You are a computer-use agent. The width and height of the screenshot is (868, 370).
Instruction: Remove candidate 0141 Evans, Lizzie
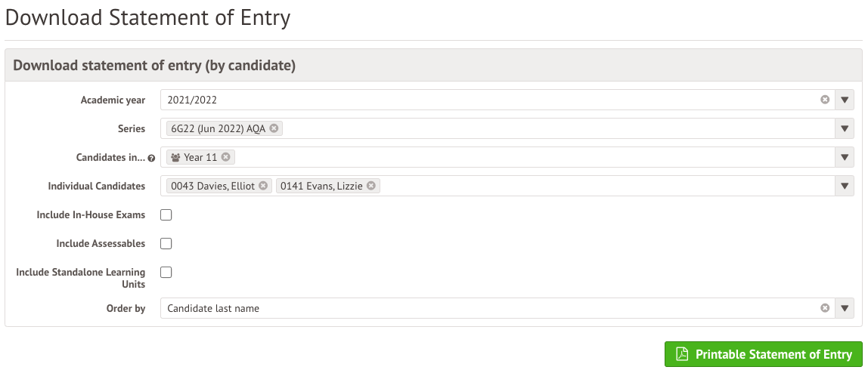371,186
